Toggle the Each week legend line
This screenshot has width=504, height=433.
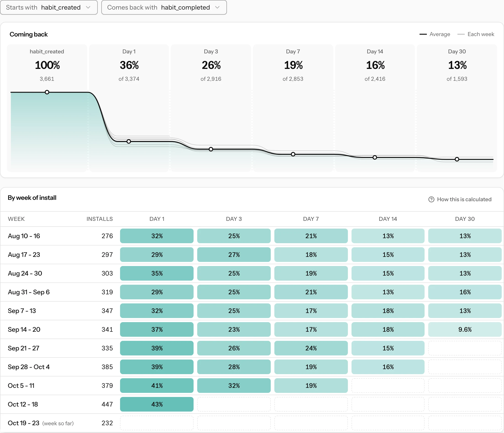476,34
